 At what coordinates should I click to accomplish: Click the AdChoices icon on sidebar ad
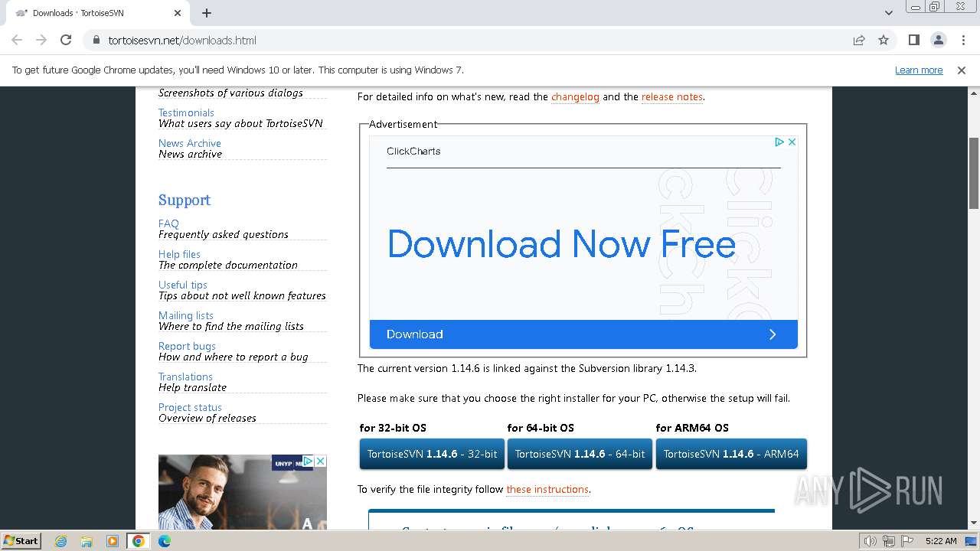pos(308,461)
